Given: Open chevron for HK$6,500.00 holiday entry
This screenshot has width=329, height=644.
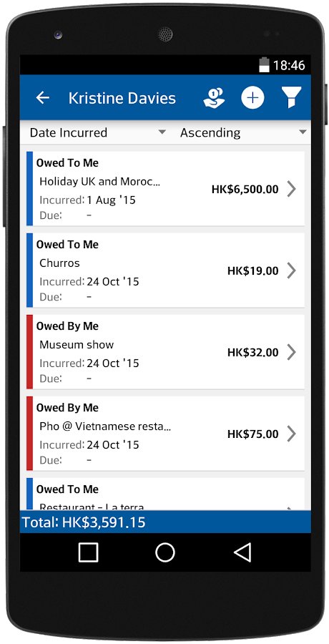Looking at the screenshot, I should pos(292,190).
